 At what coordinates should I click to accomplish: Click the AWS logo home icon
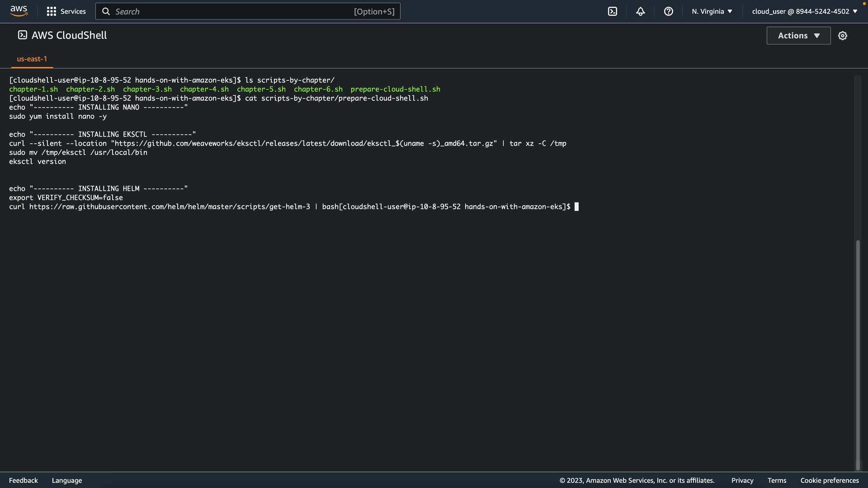(19, 11)
